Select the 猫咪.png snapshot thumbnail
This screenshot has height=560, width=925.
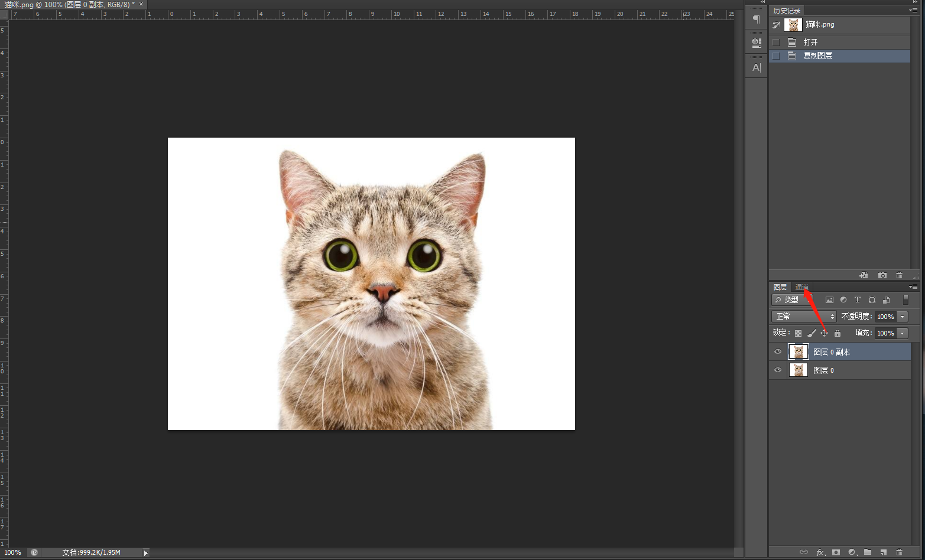click(793, 25)
